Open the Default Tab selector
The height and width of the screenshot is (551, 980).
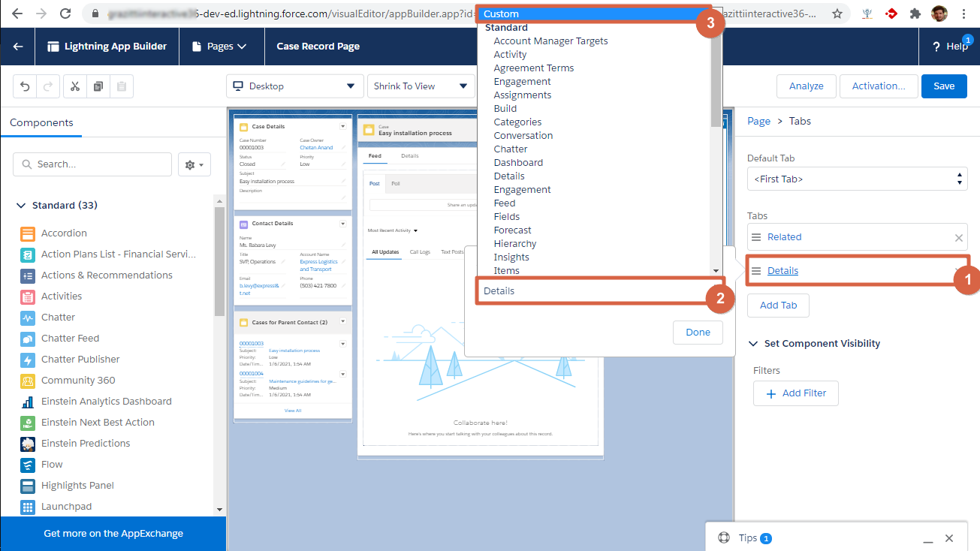[x=857, y=179]
